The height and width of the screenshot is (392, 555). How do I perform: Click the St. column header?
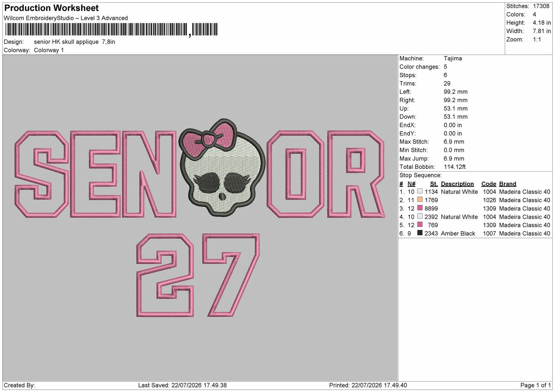434,184
